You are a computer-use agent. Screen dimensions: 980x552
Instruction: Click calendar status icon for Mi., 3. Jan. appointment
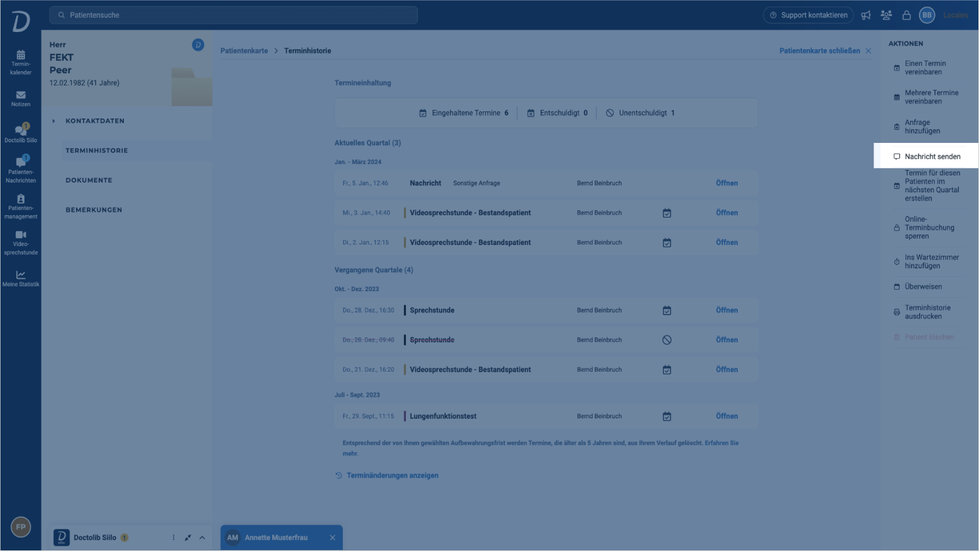pyautogui.click(x=668, y=214)
